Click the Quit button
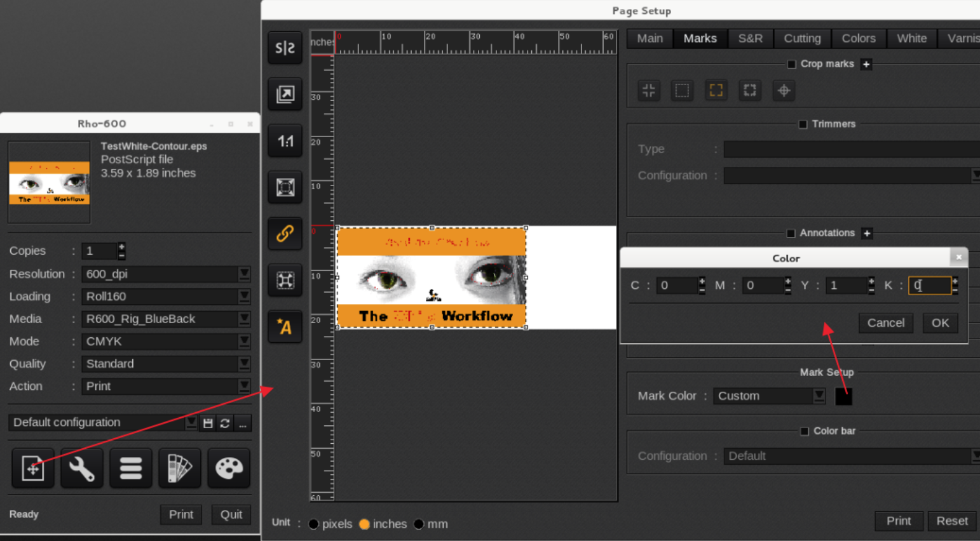Viewport: 980px width, 541px height. click(x=231, y=514)
